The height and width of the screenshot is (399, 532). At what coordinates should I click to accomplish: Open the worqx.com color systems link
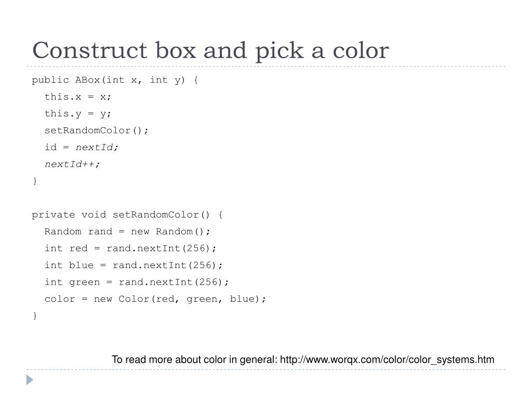(387, 360)
